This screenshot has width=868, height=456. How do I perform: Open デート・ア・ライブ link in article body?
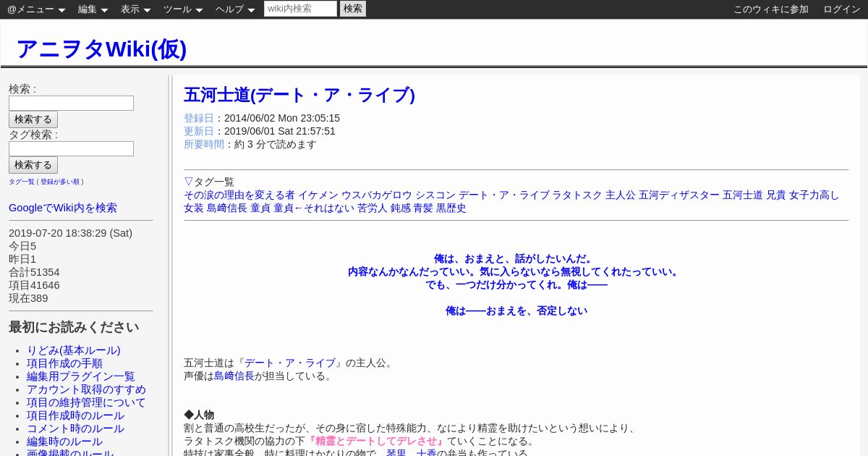[x=290, y=363]
